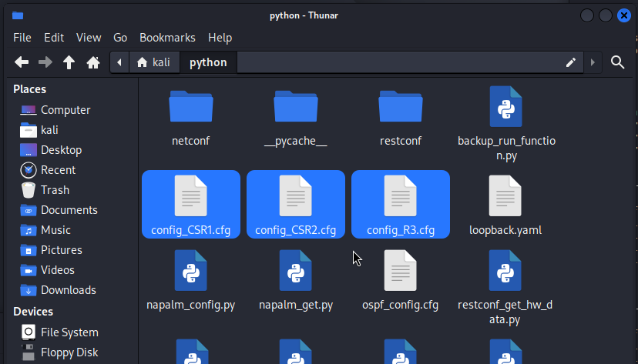Select restconf_get_hw_data.py Python file icon
Viewport: 638px width, 364px height.
pyautogui.click(x=505, y=271)
